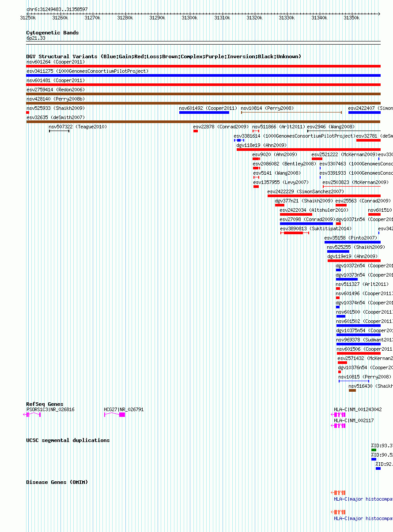Select the esv25563 (Conrad2009) red bar

pos(341,205)
